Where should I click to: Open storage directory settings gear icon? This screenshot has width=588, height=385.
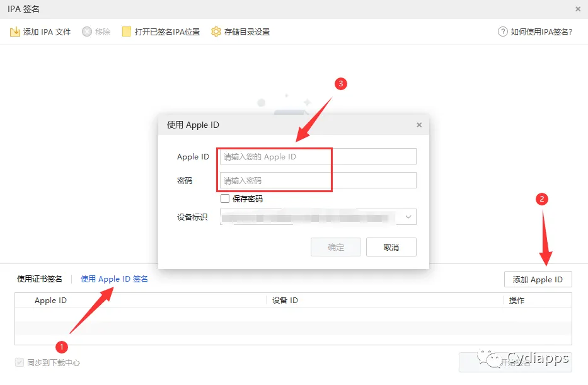(216, 32)
